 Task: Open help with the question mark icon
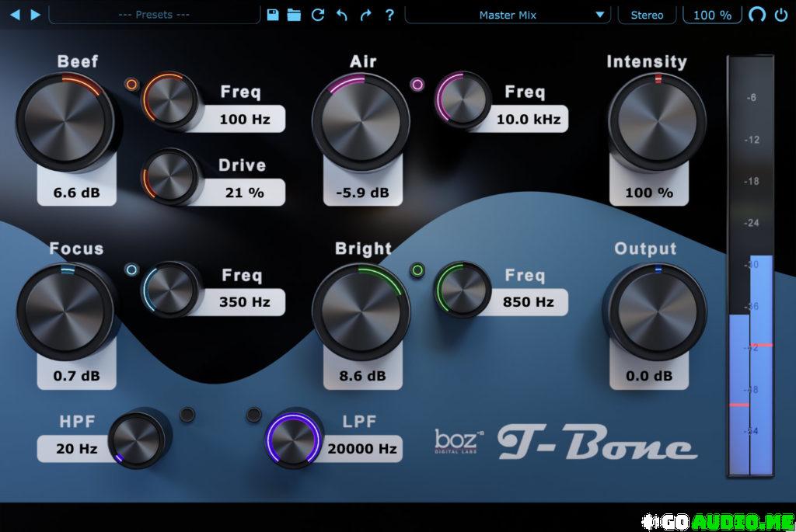click(389, 15)
